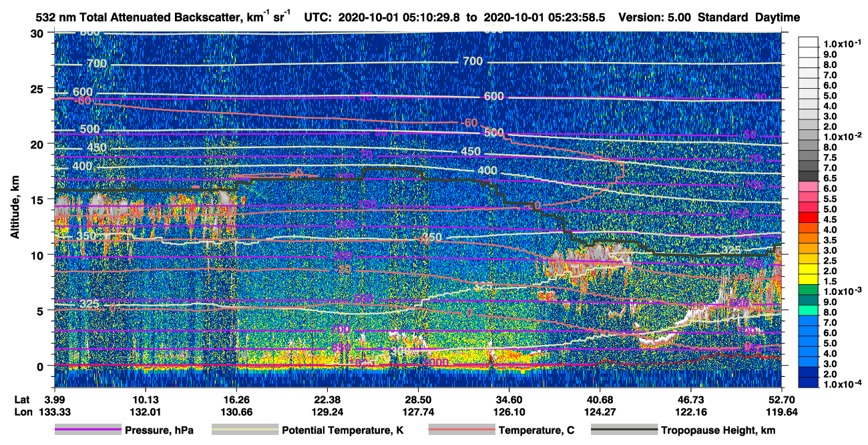Click the Potential Temperature legend line swatch
Image resolution: width=868 pixels, height=445 pixels.
[x=244, y=430]
